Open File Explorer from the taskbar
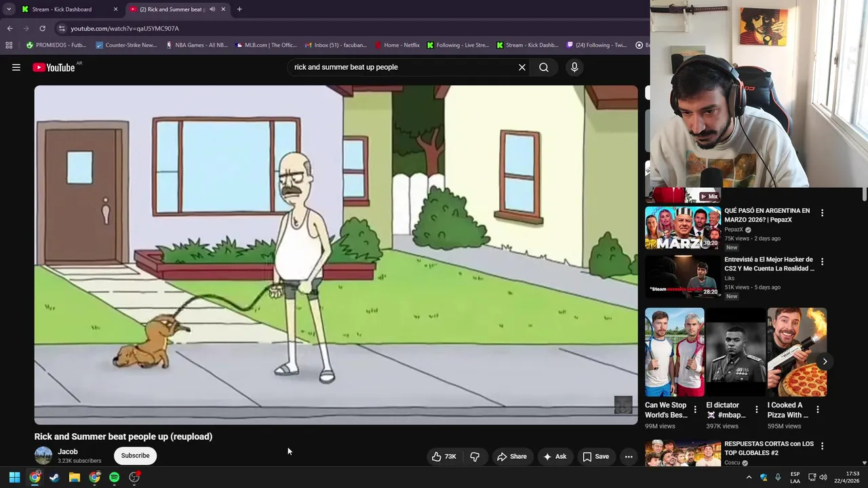 (75, 477)
